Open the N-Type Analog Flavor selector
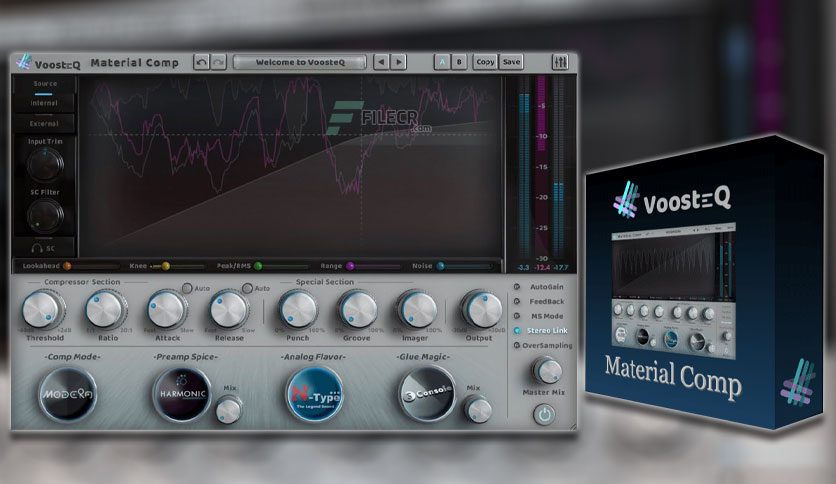 315,394
